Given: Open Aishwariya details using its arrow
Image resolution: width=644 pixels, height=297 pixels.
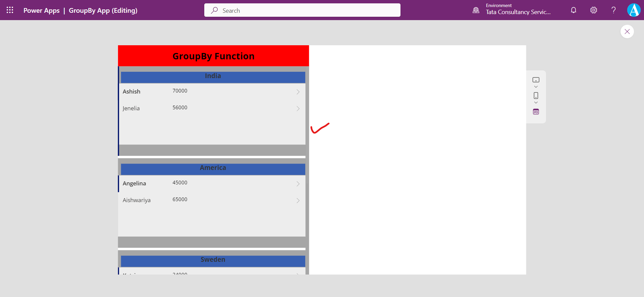Looking at the screenshot, I should pyautogui.click(x=298, y=200).
